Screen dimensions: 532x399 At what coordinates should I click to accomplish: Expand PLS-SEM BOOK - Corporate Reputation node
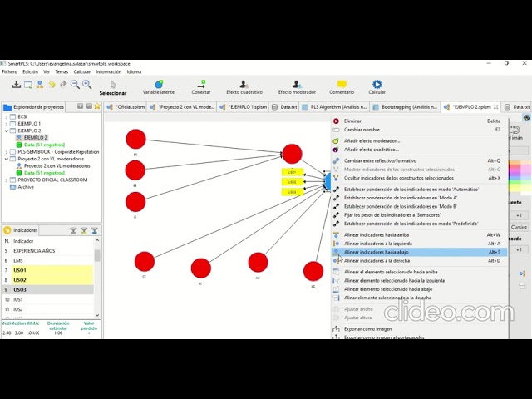[x=6, y=152]
